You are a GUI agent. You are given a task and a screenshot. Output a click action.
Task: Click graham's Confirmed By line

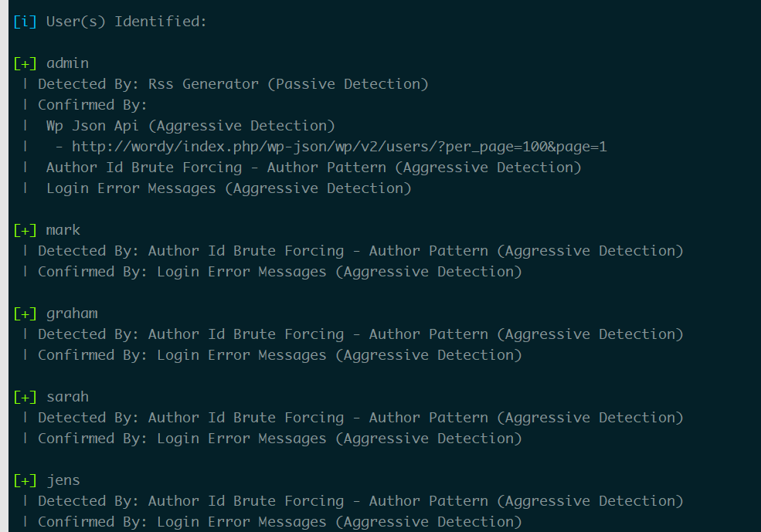click(280, 355)
